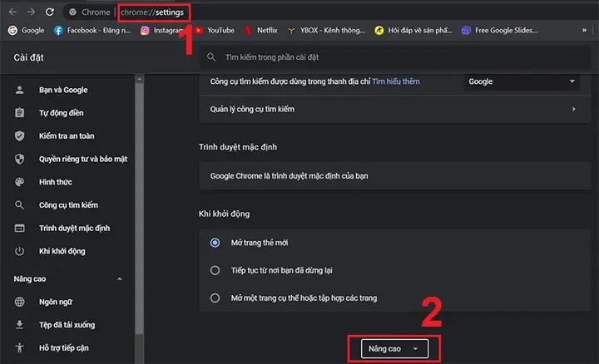Click the Khi khởi động power icon
599x364 pixels.
click(19, 251)
